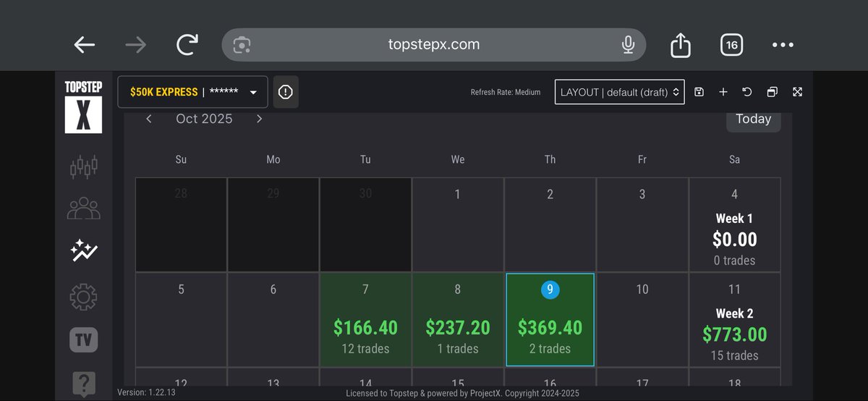This screenshot has width=868, height=401.
Task: Select October 7 cell showing $166.40
Action: point(365,319)
